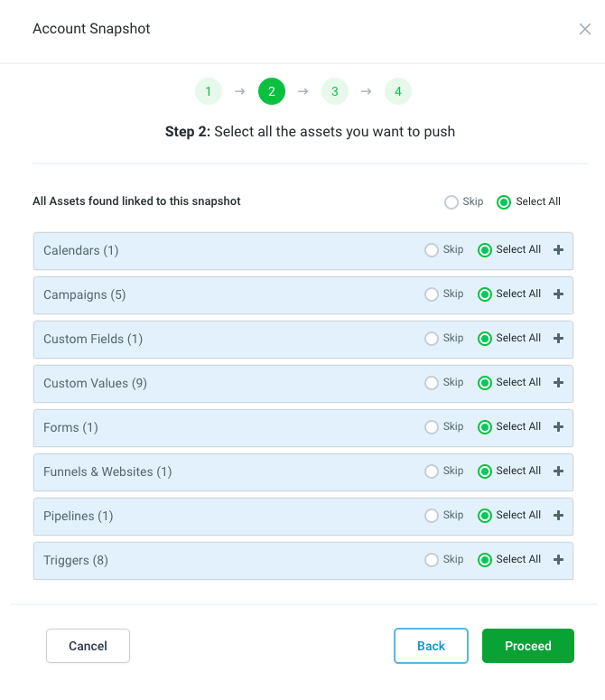The image size is (605, 700).
Task: Click the plus icon next to Forms
Action: (x=558, y=427)
